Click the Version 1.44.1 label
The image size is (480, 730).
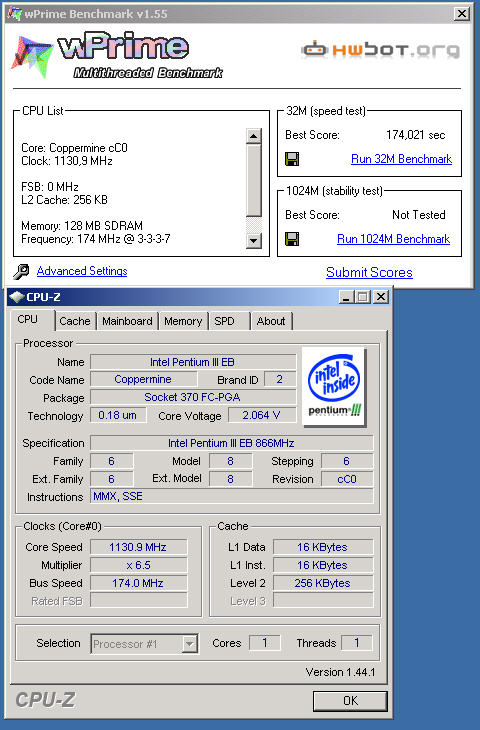point(340,672)
